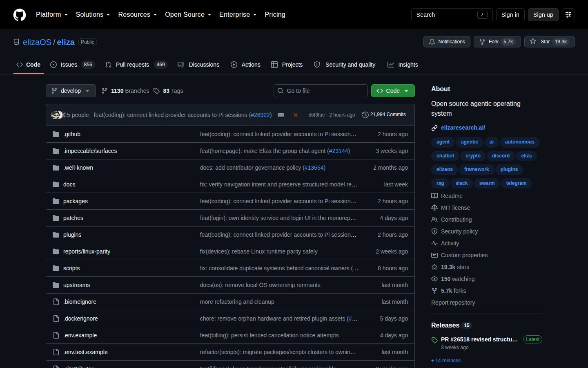Screen dimensions: 588x368
Task: Click the contributor avatars stack
Action: point(58,115)
